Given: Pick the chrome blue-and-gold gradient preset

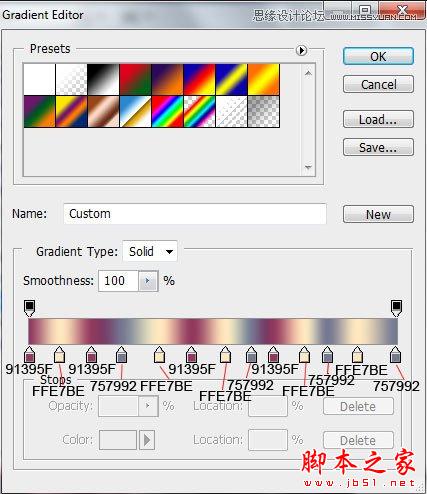Looking at the screenshot, I should [135, 111].
